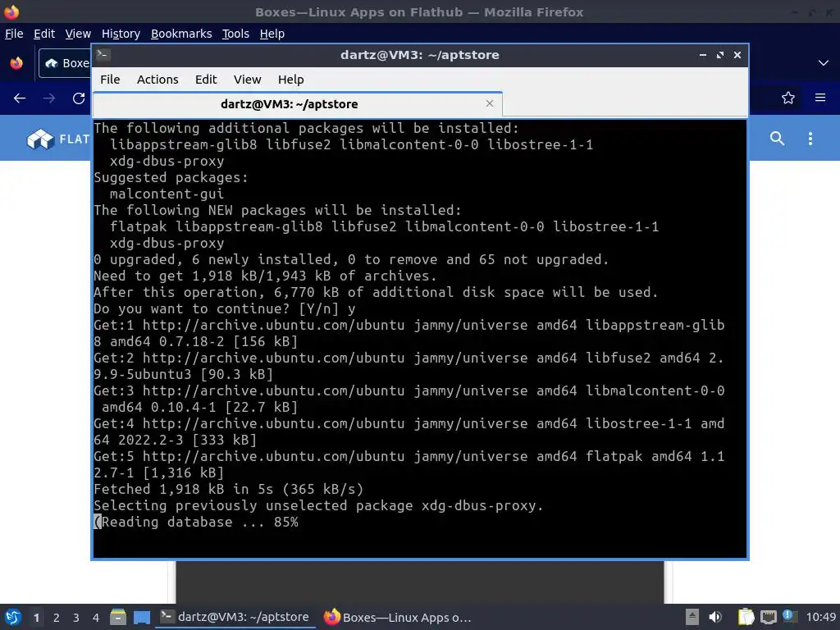Click the 'malcontent-gui' package name
Viewport: 840px width, 630px height.
pyautogui.click(x=167, y=194)
